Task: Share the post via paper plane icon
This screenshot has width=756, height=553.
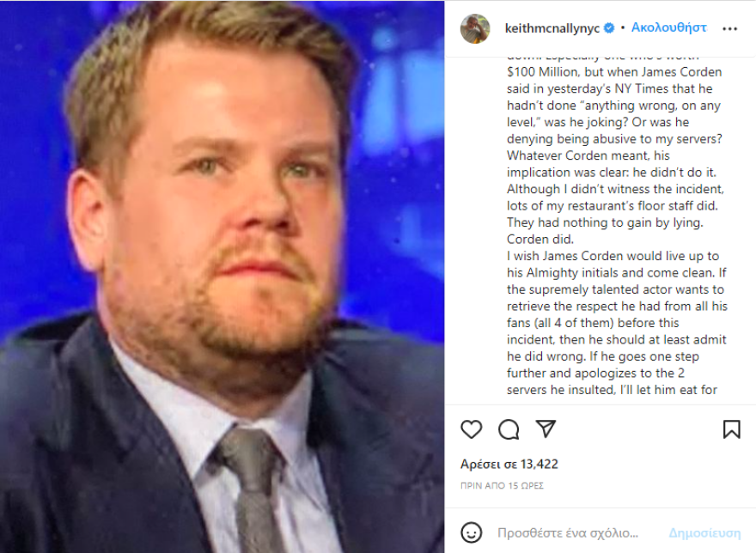Action: [x=546, y=428]
